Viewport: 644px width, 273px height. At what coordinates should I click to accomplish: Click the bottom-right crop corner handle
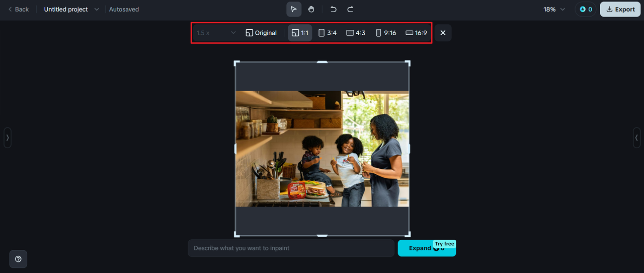click(408, 234)
